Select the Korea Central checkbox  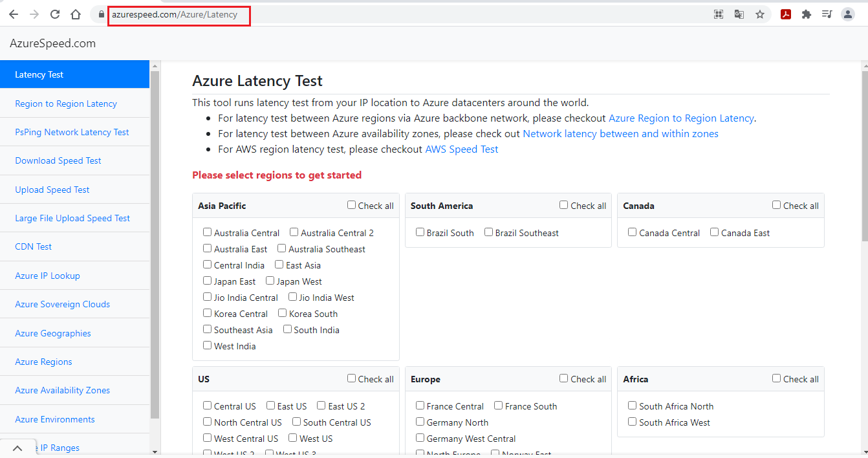click(207, 313)
